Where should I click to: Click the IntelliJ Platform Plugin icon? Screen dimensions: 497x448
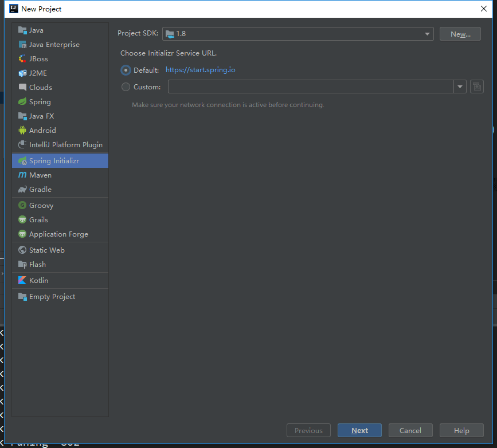[22, 145]
